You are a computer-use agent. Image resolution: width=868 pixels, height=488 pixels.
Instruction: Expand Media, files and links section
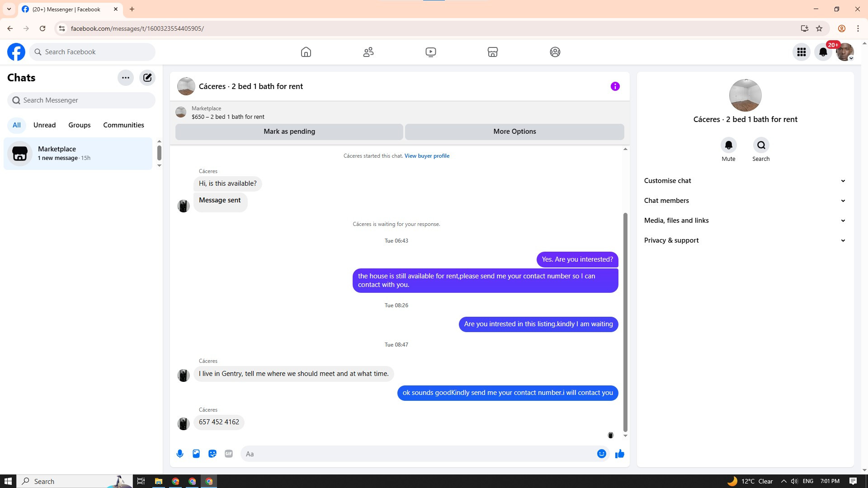click(x=745, y=221)
